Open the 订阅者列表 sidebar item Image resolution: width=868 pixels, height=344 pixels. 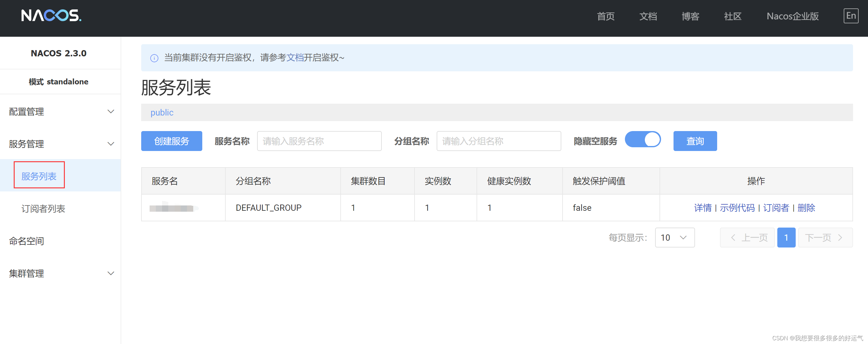(x=43, y=209)
